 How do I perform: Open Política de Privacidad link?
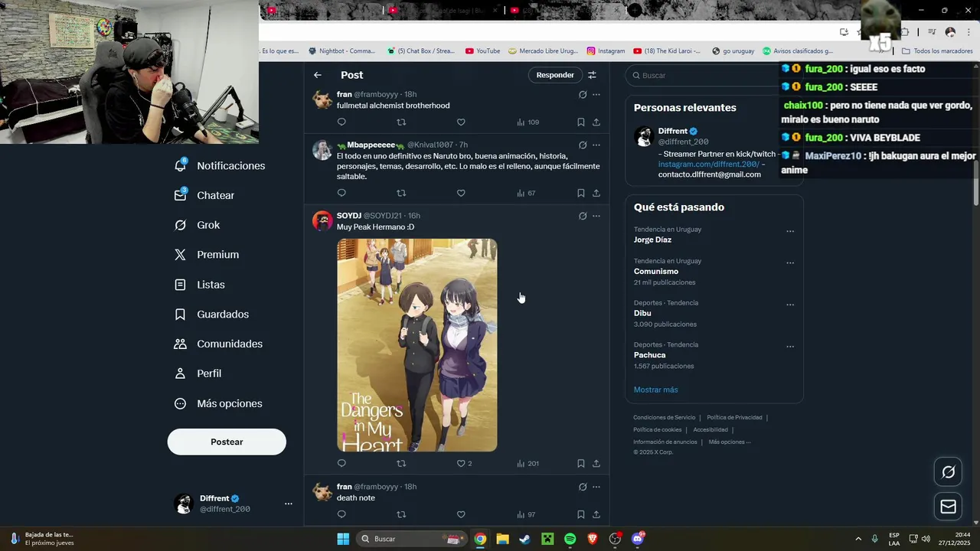click(734, 417)
